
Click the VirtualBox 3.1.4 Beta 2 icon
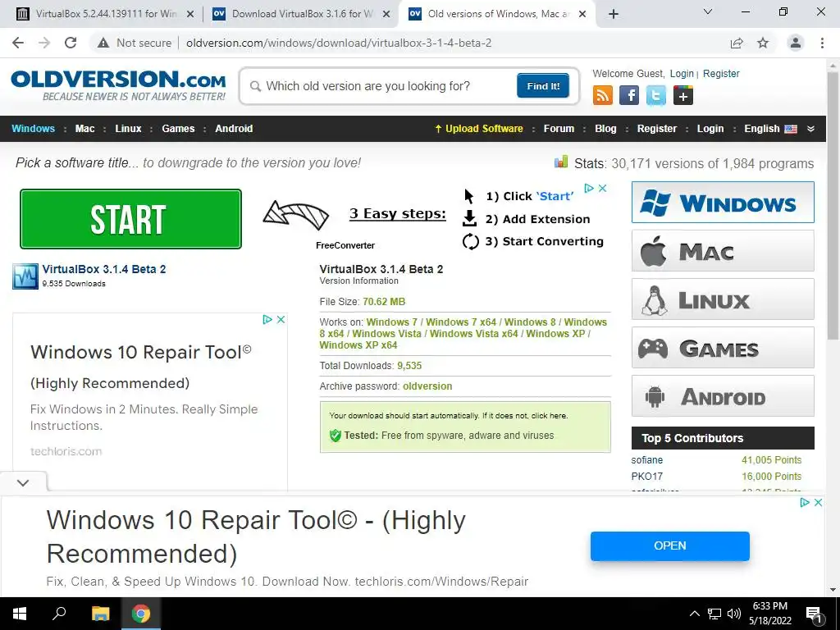click(x=25, y=276)
